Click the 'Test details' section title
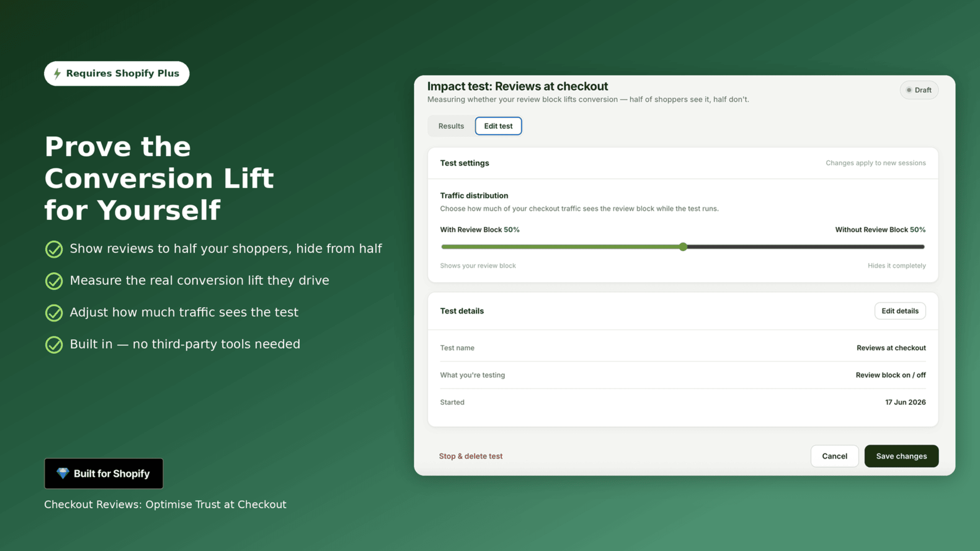The image size is (980, 551). [x=462, y=311]
